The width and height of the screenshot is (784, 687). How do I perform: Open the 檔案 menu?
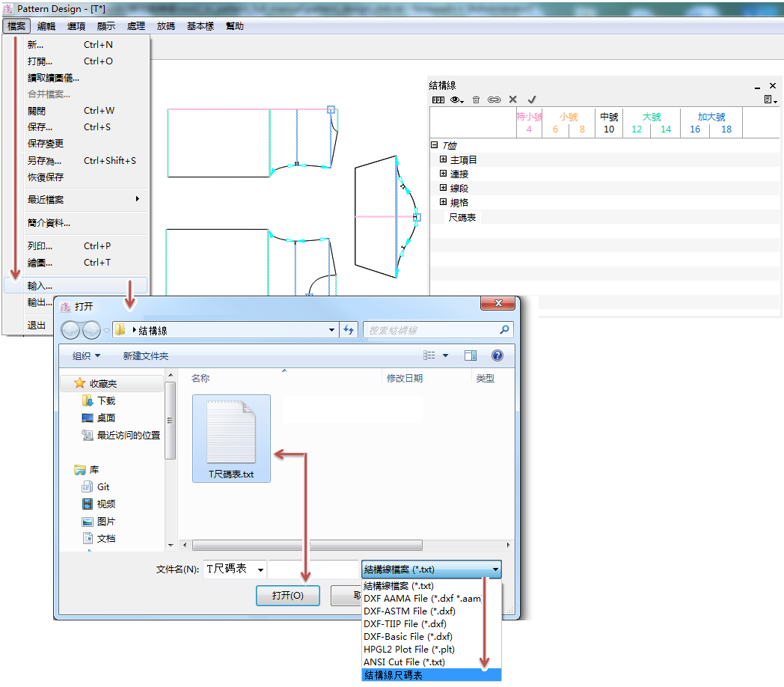coord(16,26)
